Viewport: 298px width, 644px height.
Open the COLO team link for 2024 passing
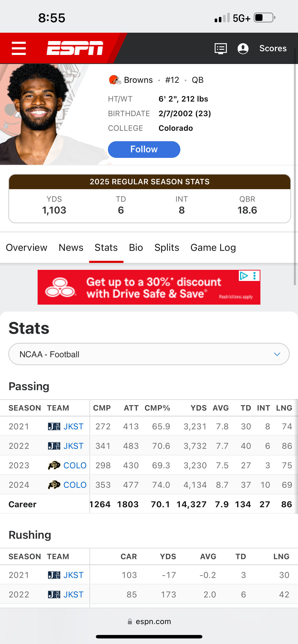75,485
